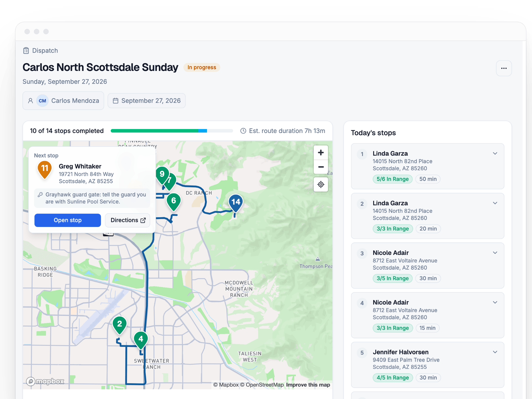Select map pin for stop 9
Image resolution: width=532 pixels, height=399 pixels.
(x=162, y=175)
